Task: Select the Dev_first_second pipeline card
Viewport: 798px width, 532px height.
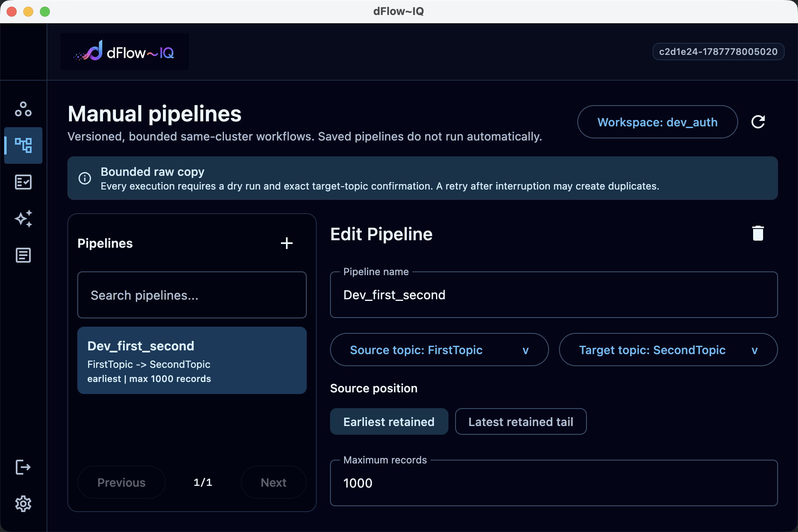Action: [192, 360]
